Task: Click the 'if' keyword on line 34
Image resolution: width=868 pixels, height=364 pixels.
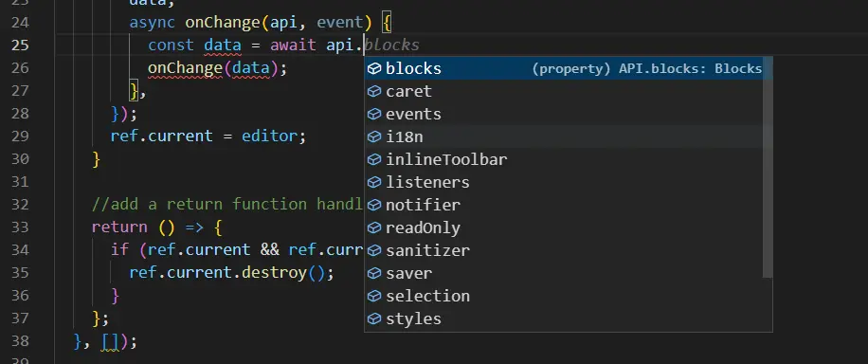Action: (x=119, y=250)
